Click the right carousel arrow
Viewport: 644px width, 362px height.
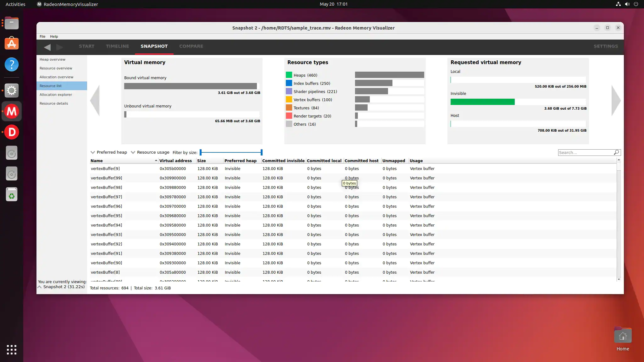[x=616, y=101]
